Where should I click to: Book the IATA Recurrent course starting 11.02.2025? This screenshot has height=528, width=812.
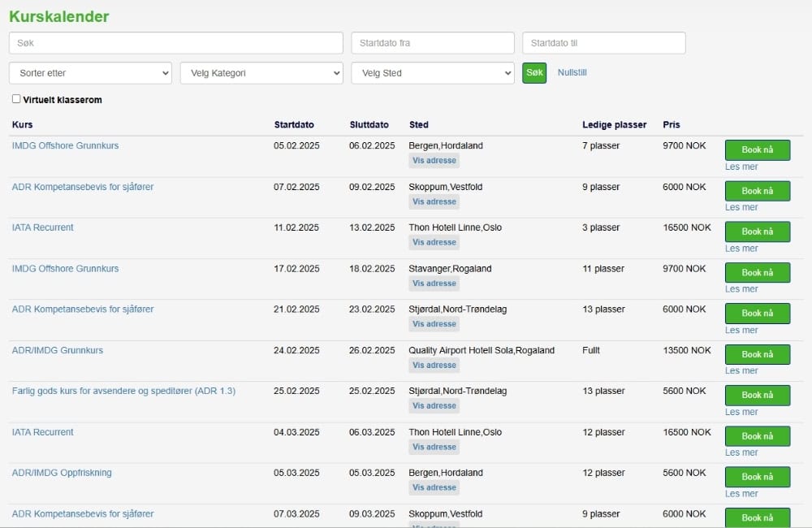(x=757, y=232)
